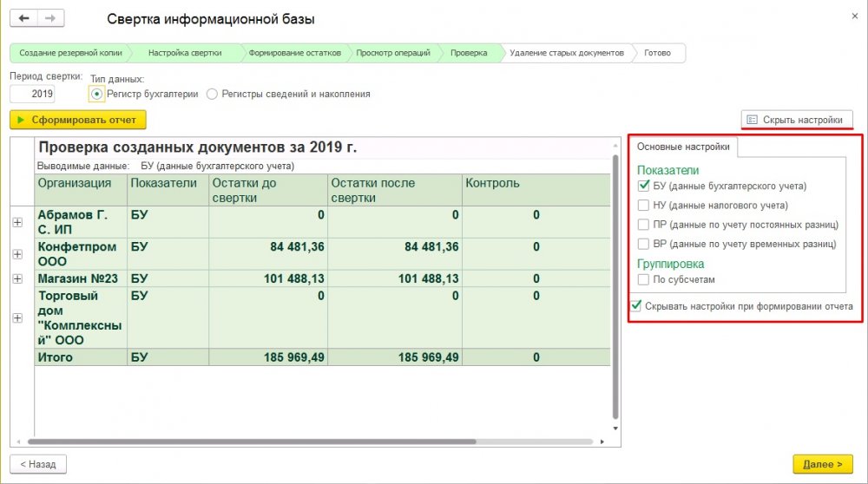This screenshot has width=868, height=484.
Task: Select the Конфетпром ООО organization cell
Action: click(81, 254)
